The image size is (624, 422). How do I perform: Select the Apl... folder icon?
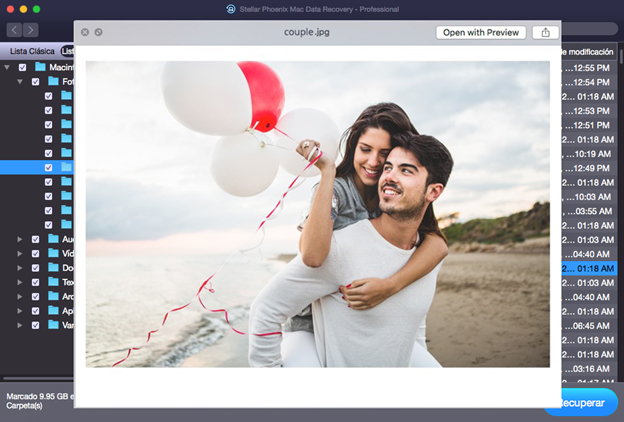click(53, 311)
